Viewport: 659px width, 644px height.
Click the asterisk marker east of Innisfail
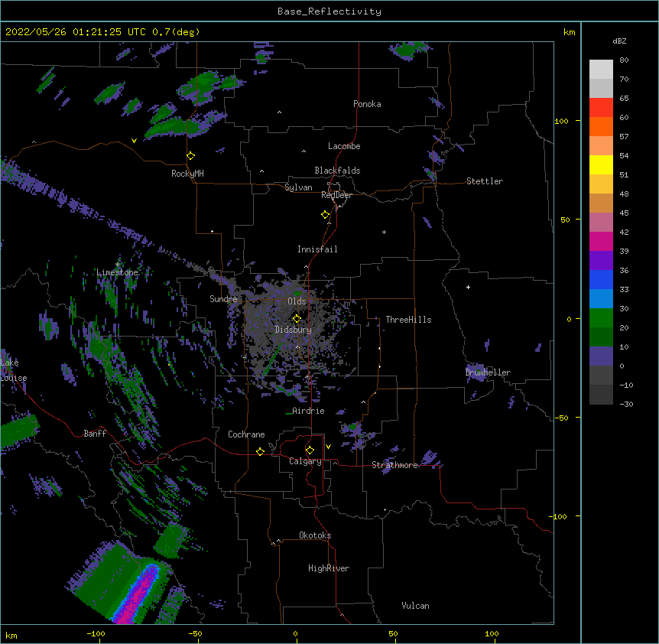coord(384,232)
